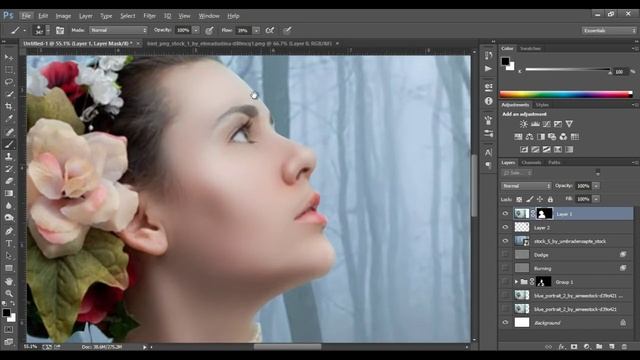Hide the stock_5 layer eye
The height and width of the screenshot is (360, 640).
pos(505,241)
